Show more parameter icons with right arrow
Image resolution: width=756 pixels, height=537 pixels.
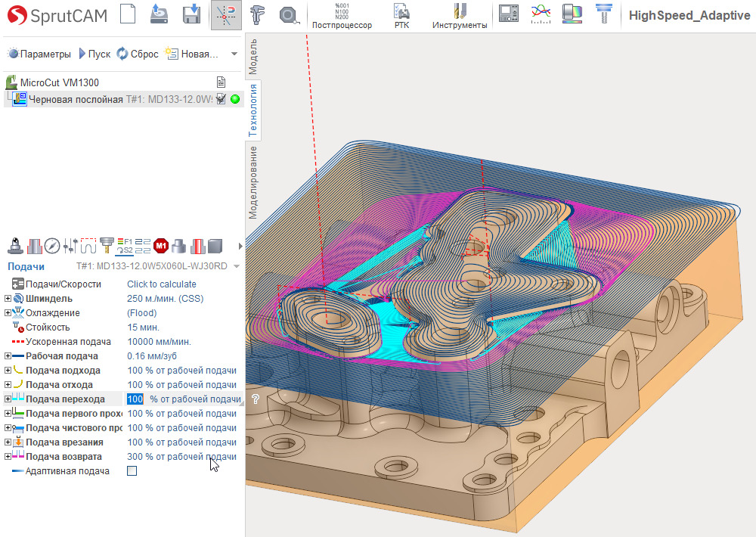(x=240, y=246)
